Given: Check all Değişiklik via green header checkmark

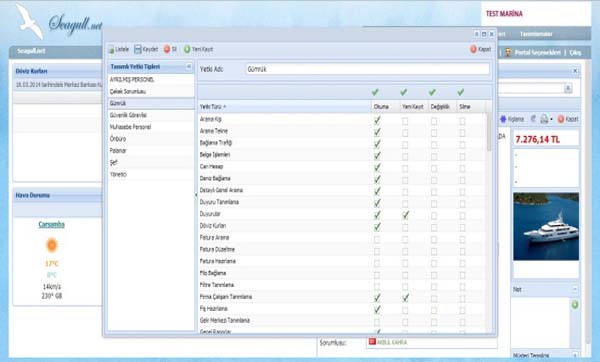Looking at the screenshot, I should pos(432,92).
